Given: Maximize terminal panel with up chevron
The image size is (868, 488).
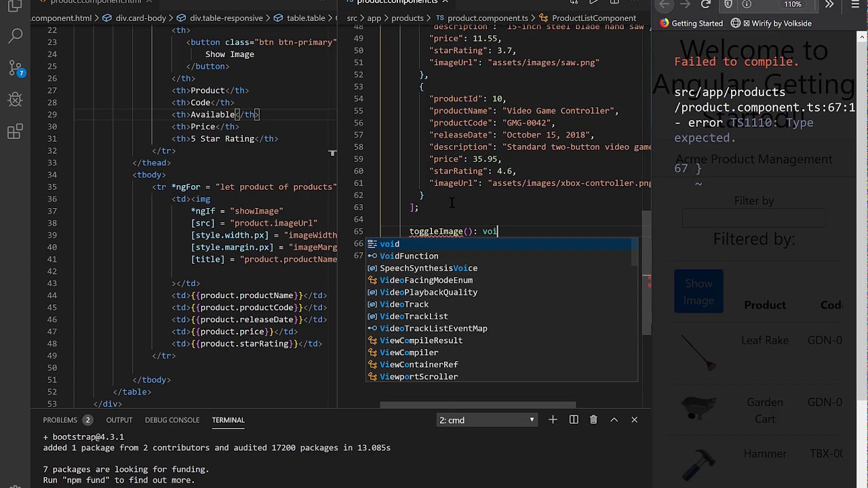Looking at the screenshot, I should tap(614, 420).
